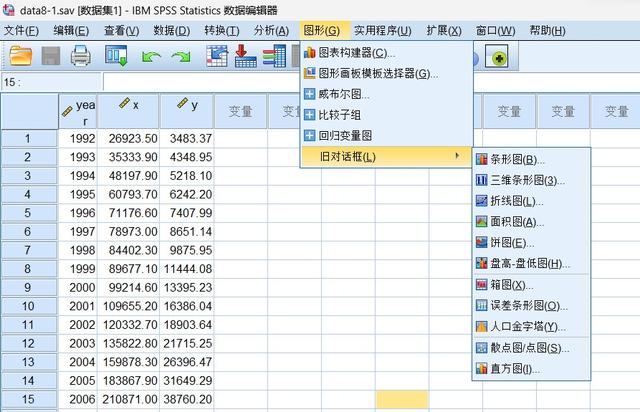This screenshot has height=412, width=640.
Task: Select row header 8
Action: (x=29, y=269)
